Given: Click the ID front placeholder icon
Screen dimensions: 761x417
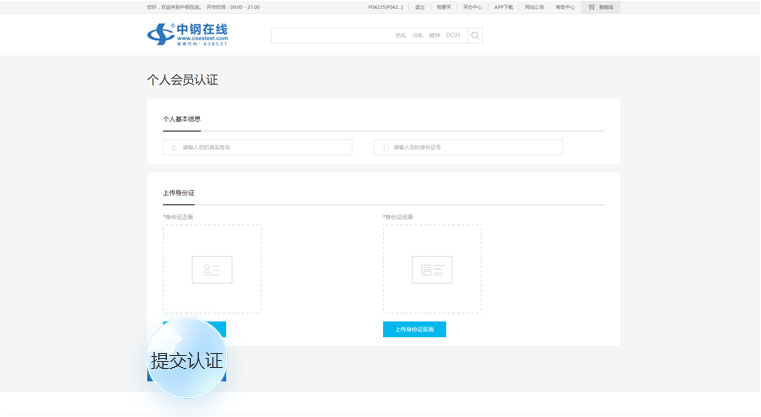Looking at the screenshot, I should pos(212,269).
